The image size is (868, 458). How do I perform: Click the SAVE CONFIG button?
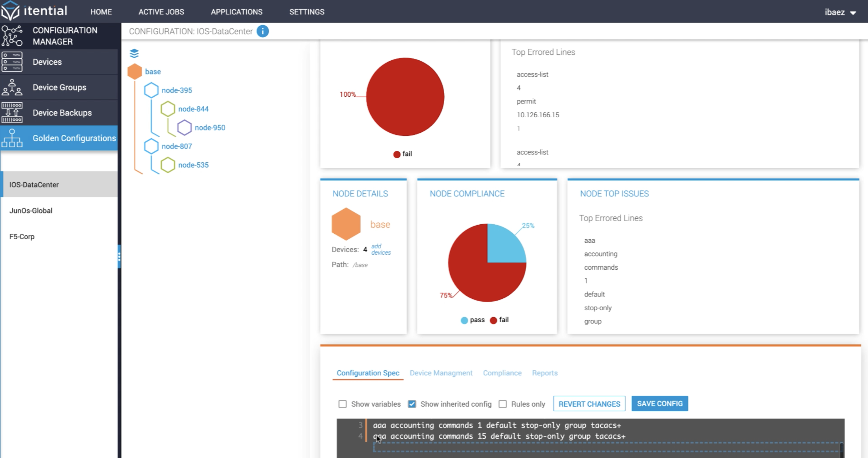pyautogui.click(x=659, y=403)
